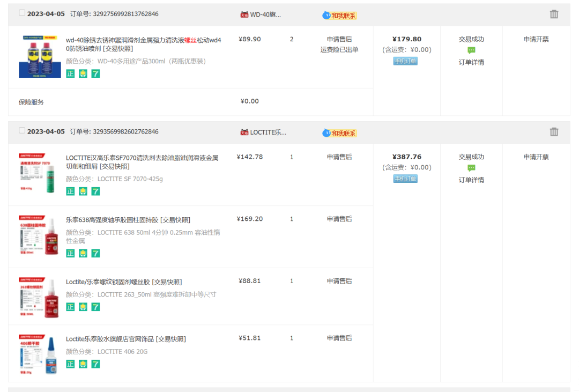Click the ¥88.81 price of 螺纹锁固剂
Viewport: 579px width, 392px height.
coord(250,281)
